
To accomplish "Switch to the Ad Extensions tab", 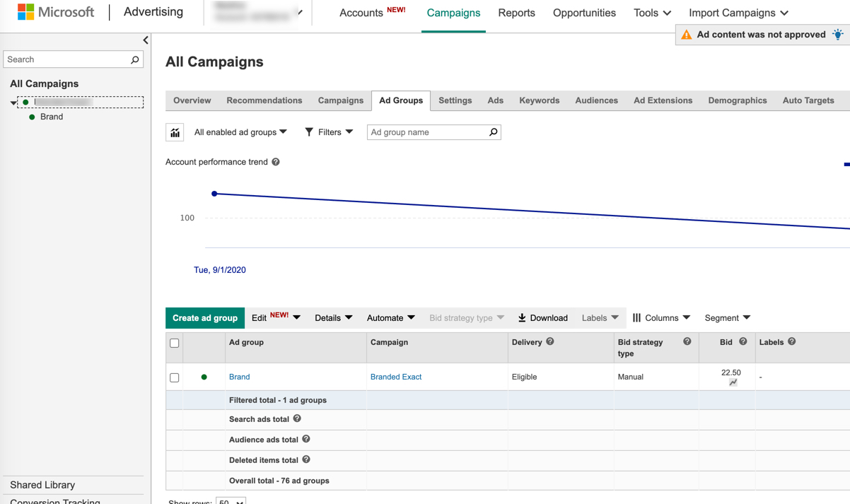I will pos(663,100).
